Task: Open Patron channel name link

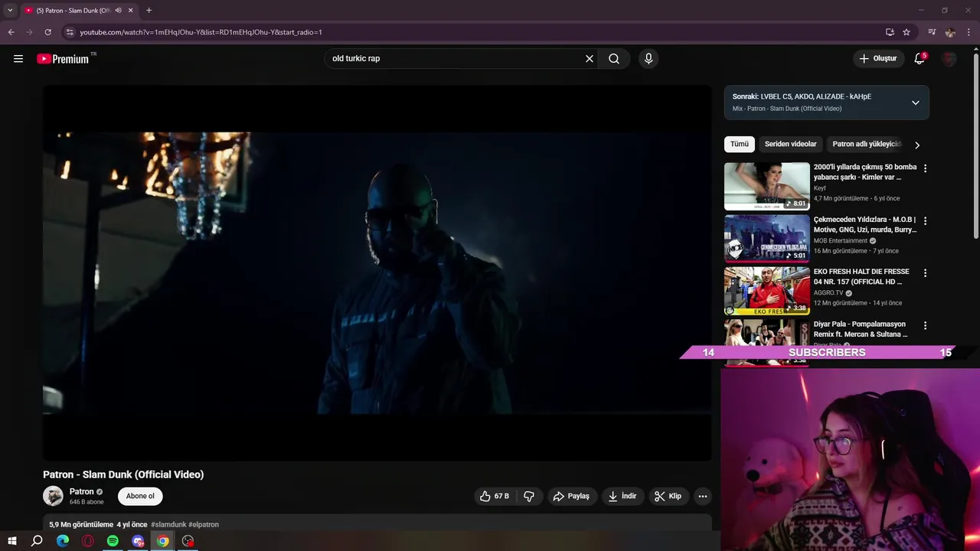Action: click(82, 492)
